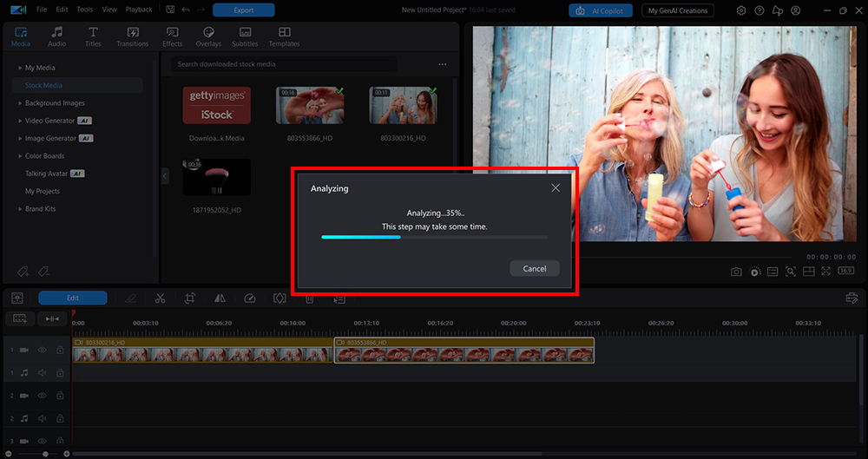This screenshot has width=868, height=459.
Task: Lock video track 2
Action: (60, 396)
